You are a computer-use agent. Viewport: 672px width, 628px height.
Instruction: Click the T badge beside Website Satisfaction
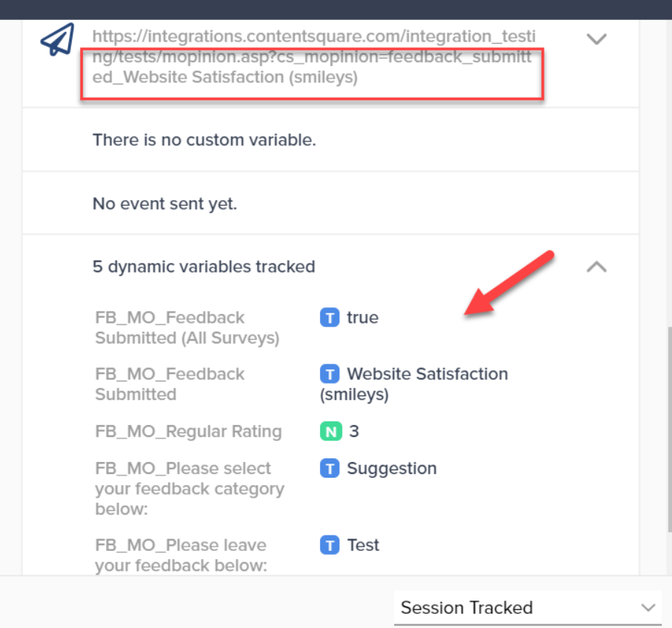pos(330,374)
